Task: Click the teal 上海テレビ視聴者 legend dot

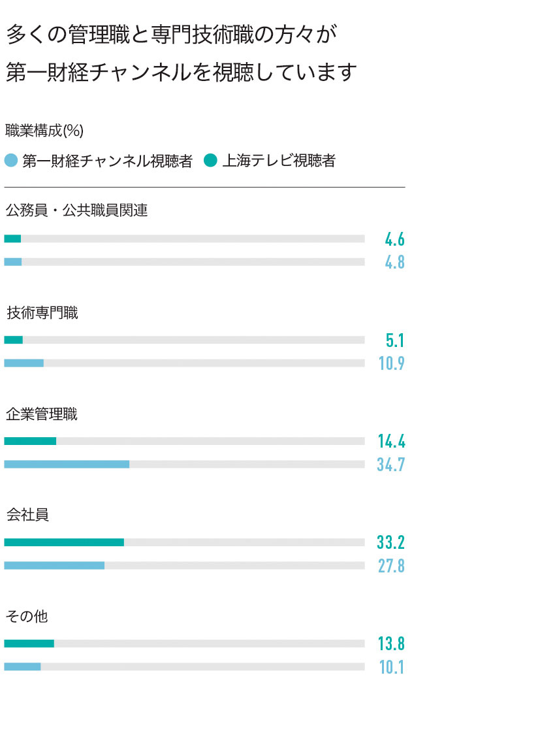Action: [210, 160]
